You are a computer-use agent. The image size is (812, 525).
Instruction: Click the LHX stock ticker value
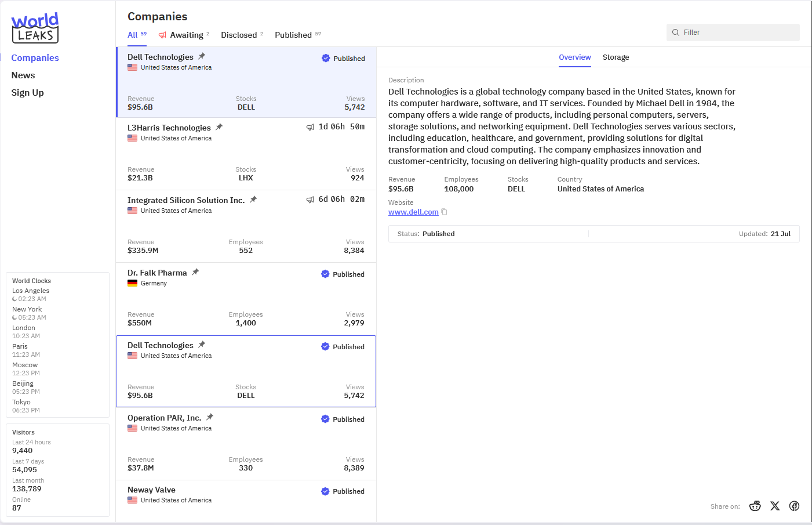pos(246,178)
